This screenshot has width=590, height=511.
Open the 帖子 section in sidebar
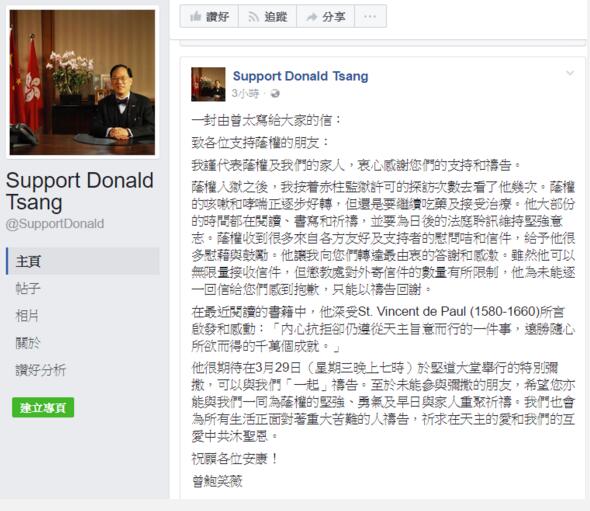(x=28, y=288)
